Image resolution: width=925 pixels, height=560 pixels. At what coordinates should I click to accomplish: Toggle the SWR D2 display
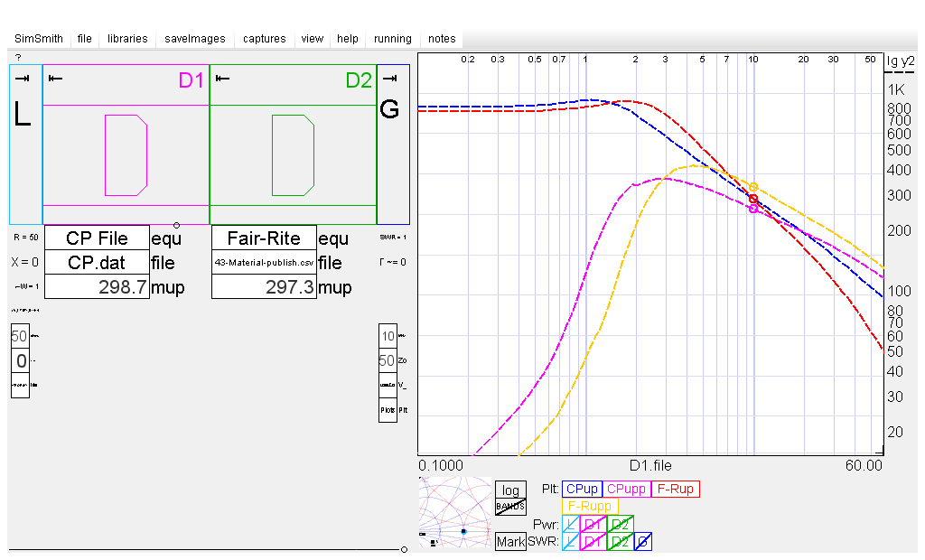pyautogui.click(x=621, y=542)
